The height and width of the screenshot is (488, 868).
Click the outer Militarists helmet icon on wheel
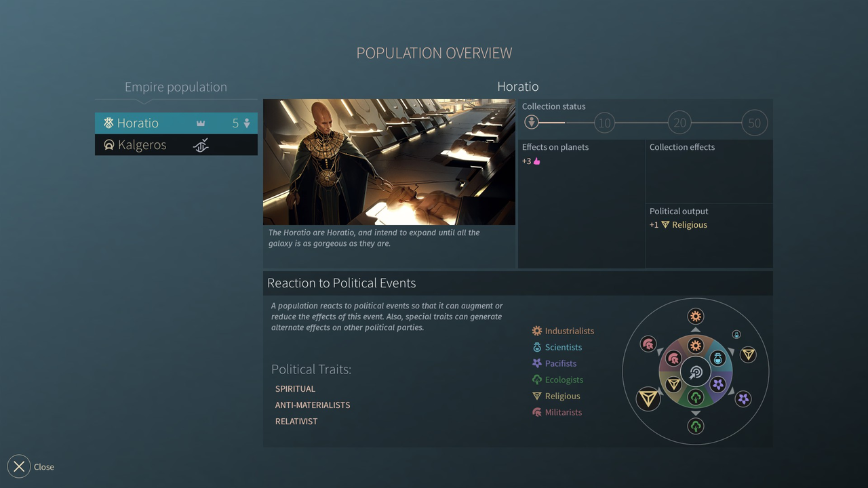[x=648, y=344]
